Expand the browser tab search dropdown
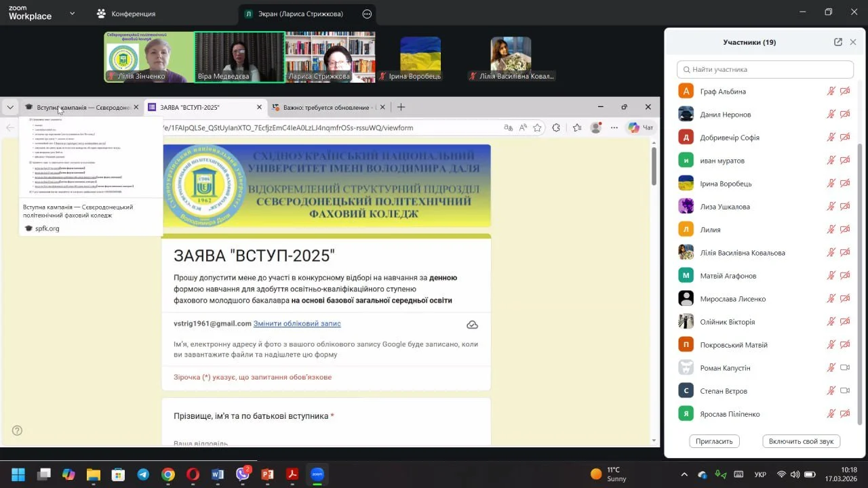868x488 pixels. click(9, 107)
